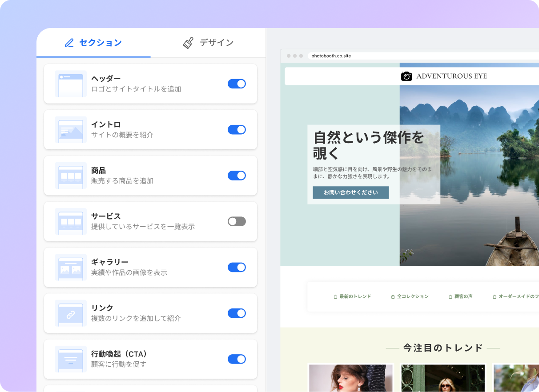Click the camera logo in preview header
539x392 pixels.
tap(406, 76)
